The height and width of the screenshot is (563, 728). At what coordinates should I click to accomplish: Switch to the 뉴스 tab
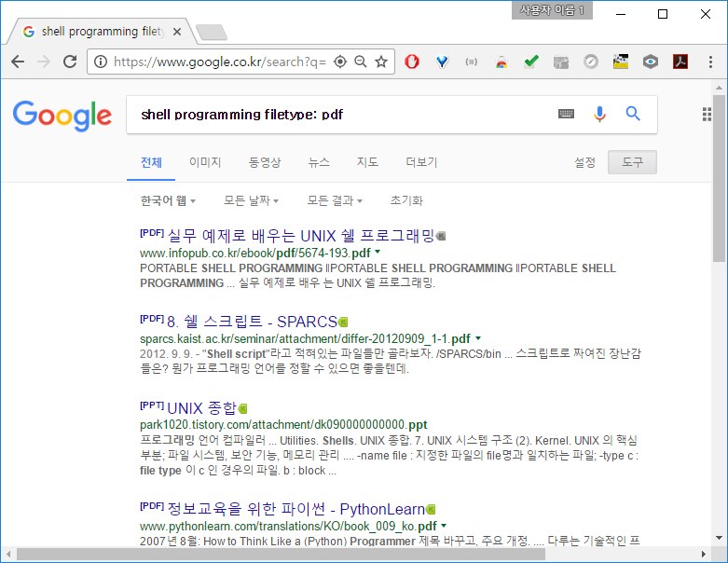(319, 162)
